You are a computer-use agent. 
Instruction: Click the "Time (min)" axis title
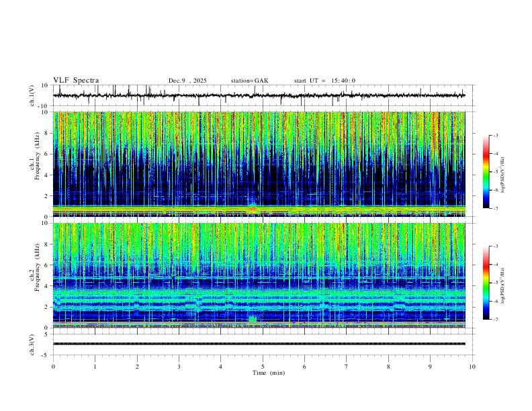(269, 373)
